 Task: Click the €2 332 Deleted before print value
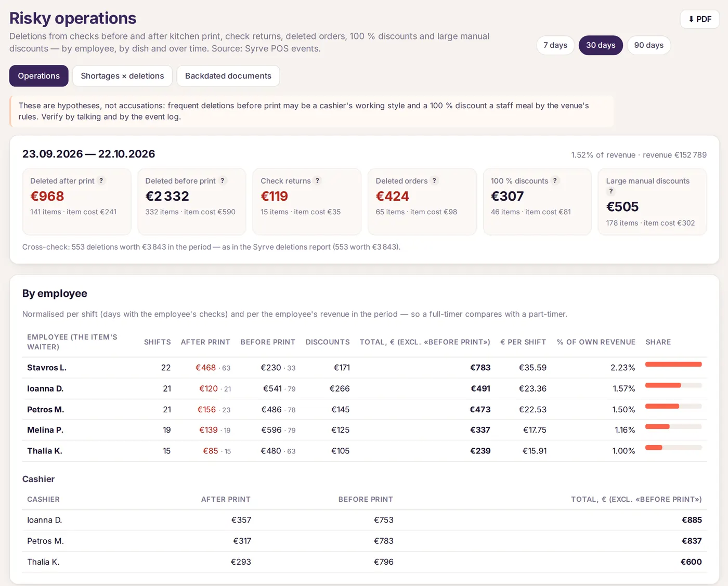pyautogui.click(x=167, y=197)
